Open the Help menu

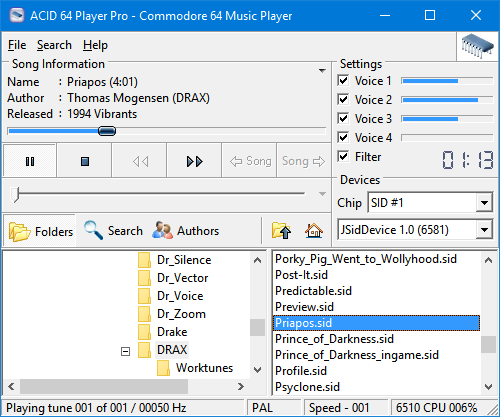(95, 45)
